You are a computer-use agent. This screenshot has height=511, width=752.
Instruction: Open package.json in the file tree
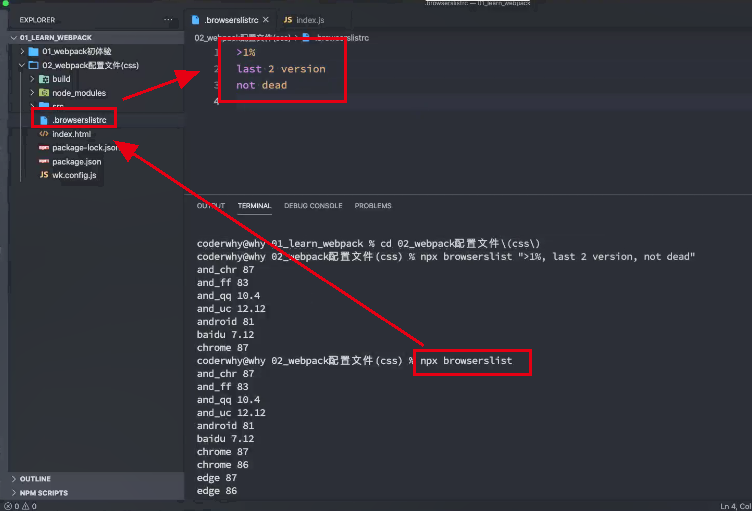[77, 162]
